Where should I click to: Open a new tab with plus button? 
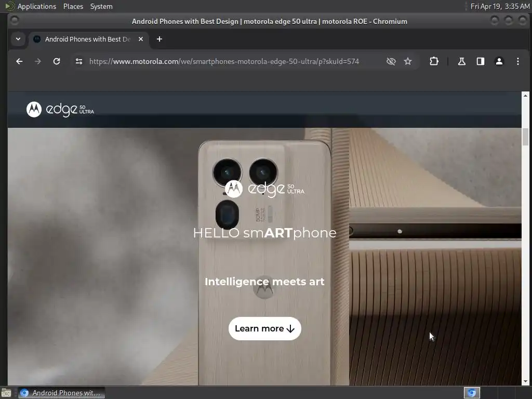[x=159, y=39]
